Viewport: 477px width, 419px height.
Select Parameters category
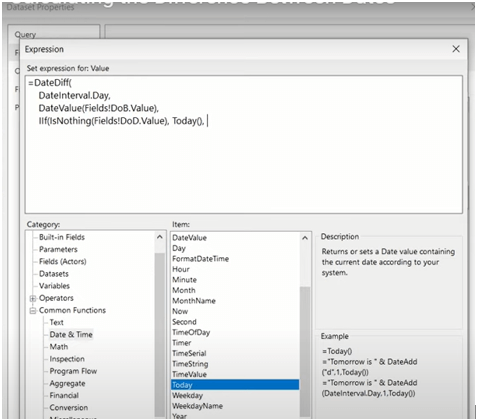[58, 249]
